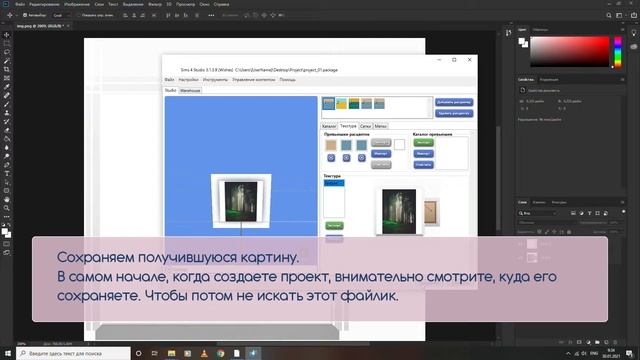This screenshot has width=640, height=360.
Task: Open Sims 4 Studio Инструменты menu
Action: click(x=215, y=80)
